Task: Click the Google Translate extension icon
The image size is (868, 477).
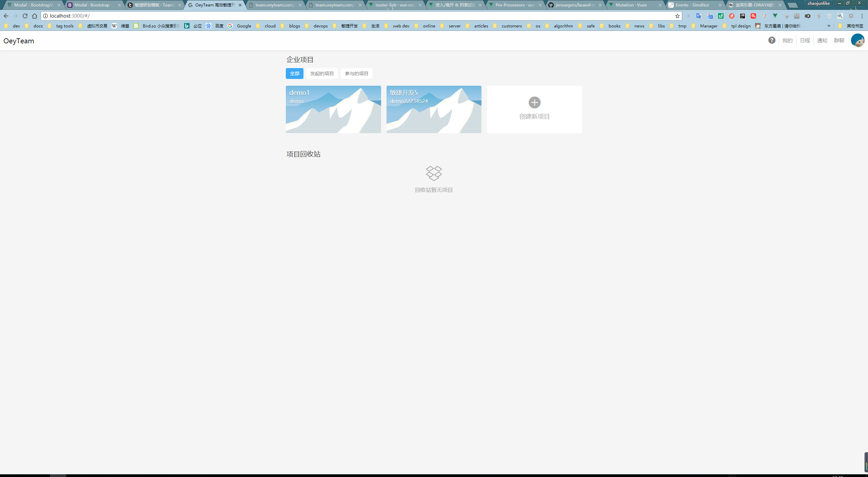Action: coord(699,16)
